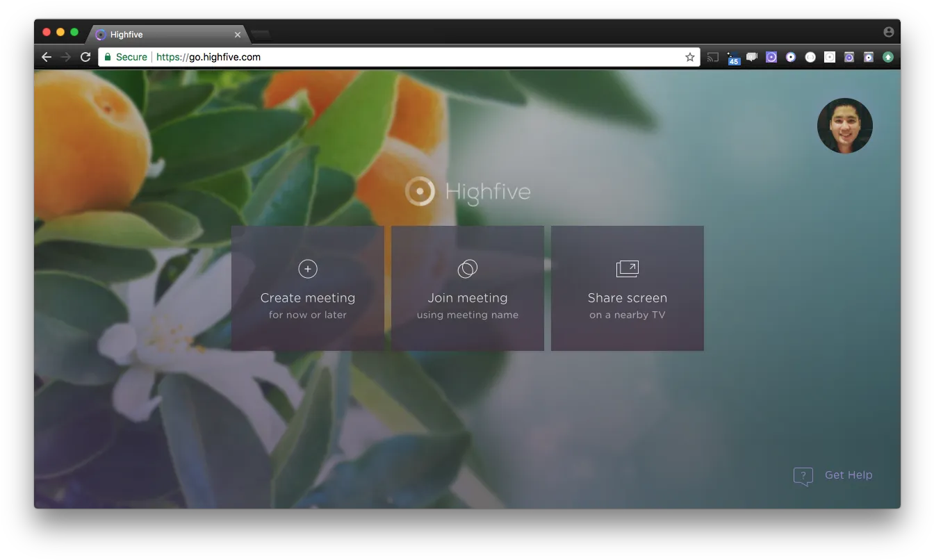Click the green up-arrow extension icon
The width and height of the screenshot is (934, 560).
click(888, 57)
